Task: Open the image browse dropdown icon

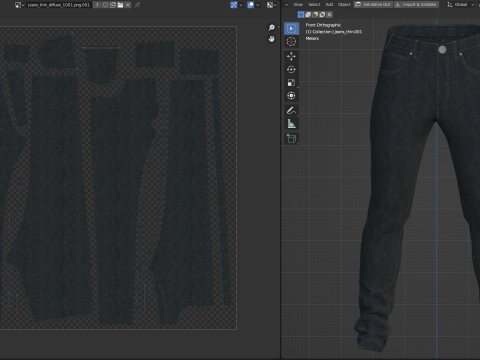Action: [20, 5]
